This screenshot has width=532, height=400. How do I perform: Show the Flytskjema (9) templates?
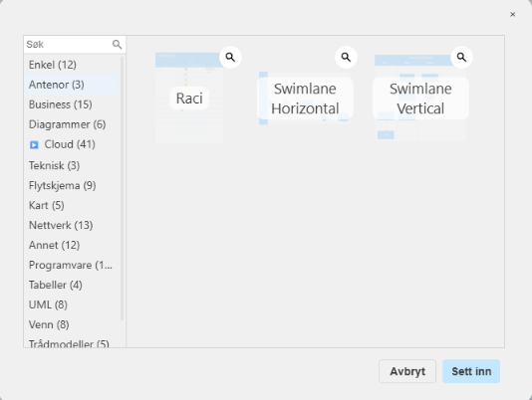72,185
